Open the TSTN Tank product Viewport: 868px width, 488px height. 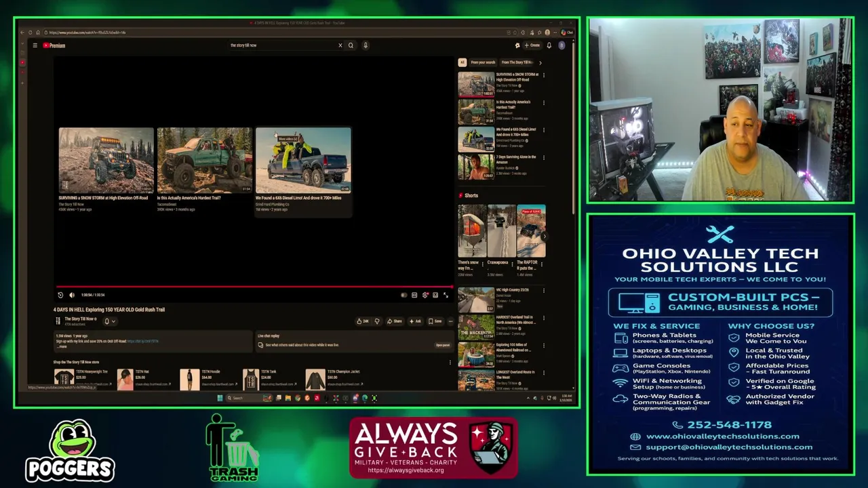pyautogui.click(x=270, y=378)
